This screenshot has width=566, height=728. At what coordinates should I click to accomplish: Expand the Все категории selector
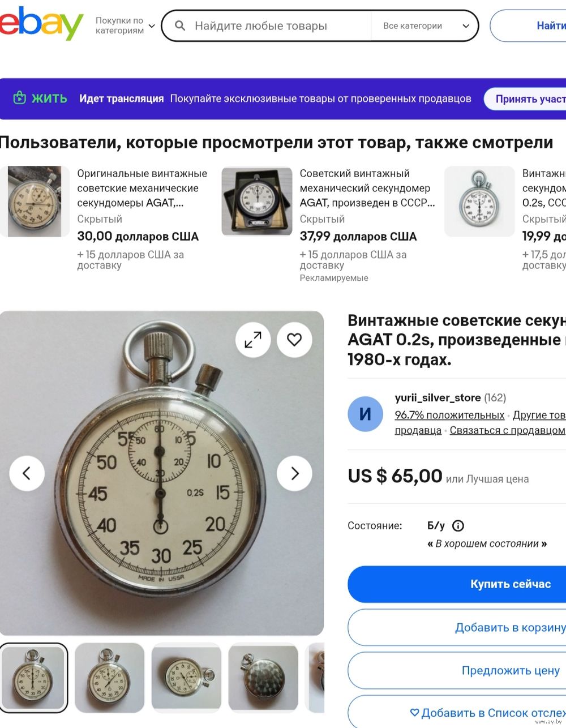426,25
